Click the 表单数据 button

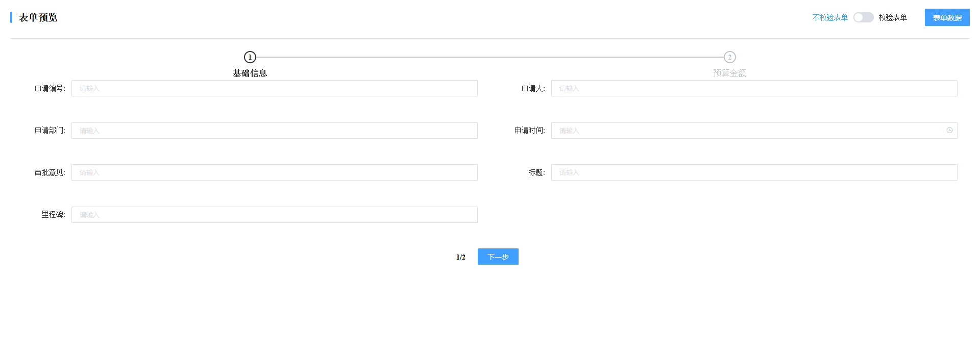tap(947, 17)
